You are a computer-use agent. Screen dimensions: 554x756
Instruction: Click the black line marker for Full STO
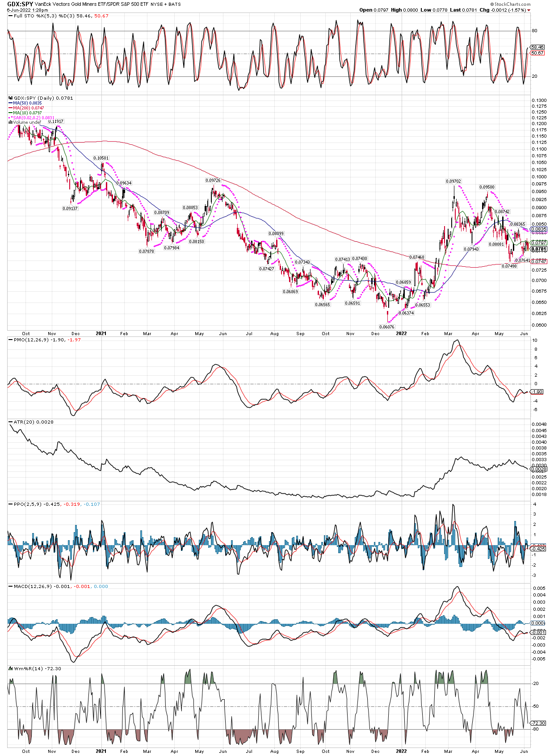click(x=11, y=16)
